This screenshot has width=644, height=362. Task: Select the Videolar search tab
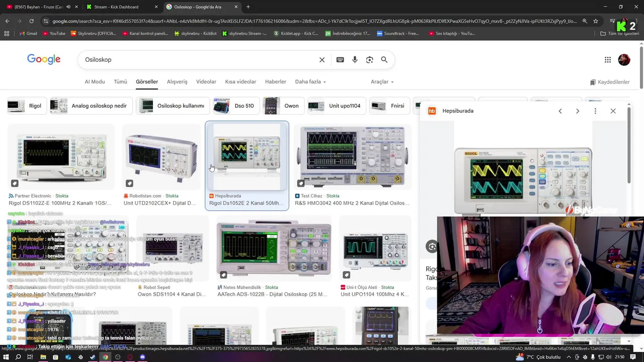[206, 81]
